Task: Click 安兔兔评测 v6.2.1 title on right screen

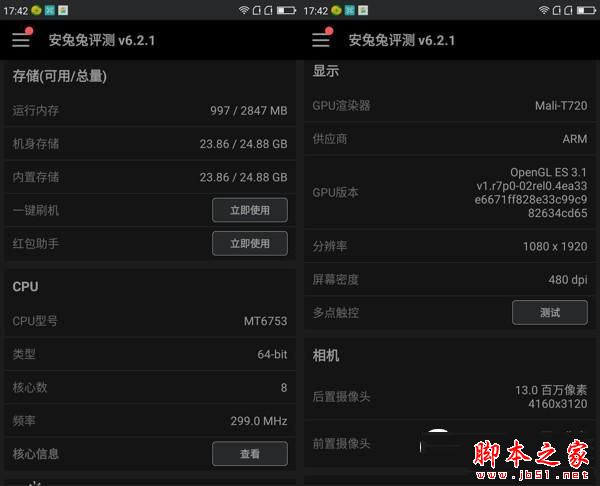Action: (402, 40)
